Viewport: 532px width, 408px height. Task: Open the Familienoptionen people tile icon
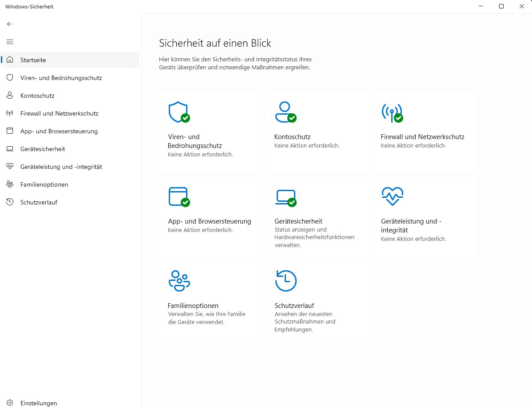[179, 281]
